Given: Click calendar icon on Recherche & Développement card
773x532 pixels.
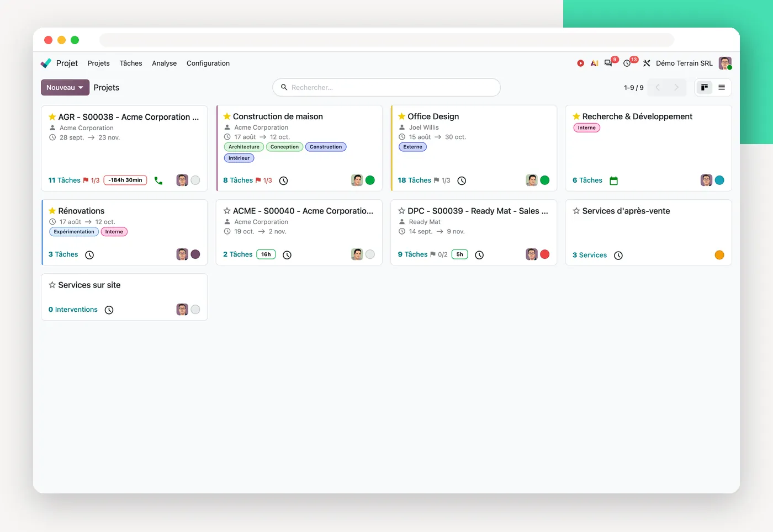Looking at the screenshot, I should [613, 180].
